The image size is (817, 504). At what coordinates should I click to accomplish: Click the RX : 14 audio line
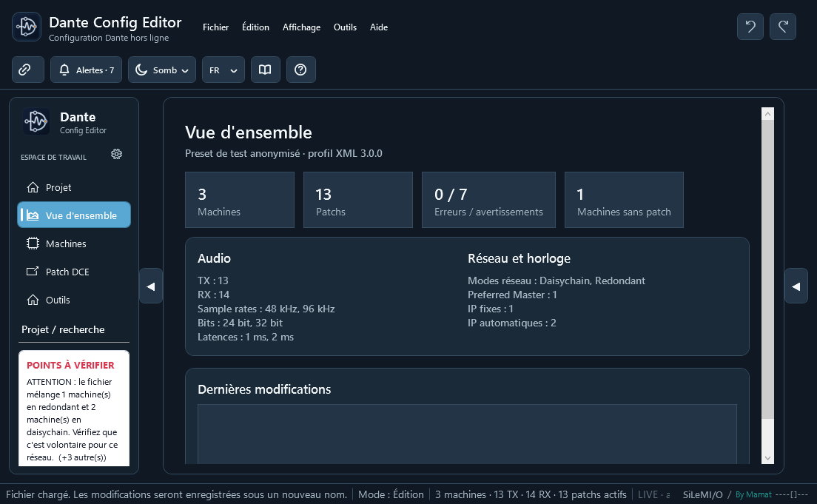pyautogui.click(x=213, y=295)
